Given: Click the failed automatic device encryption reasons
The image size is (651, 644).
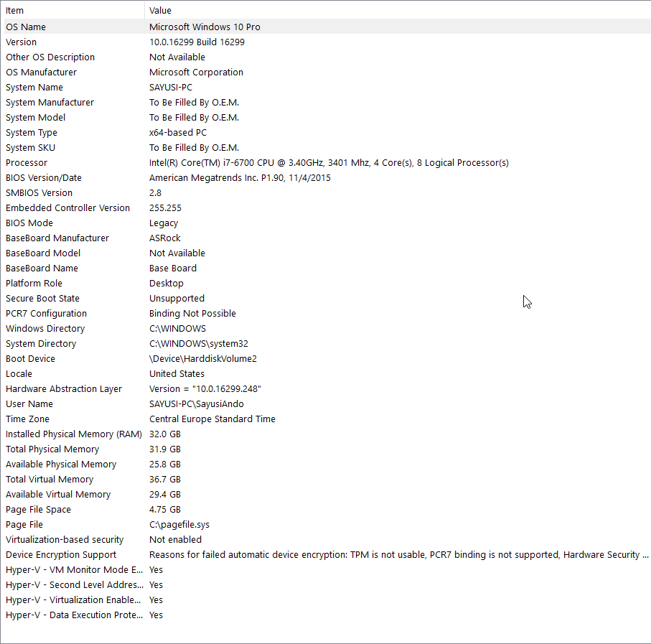Looking at the screenshot, I should [398, 555].
